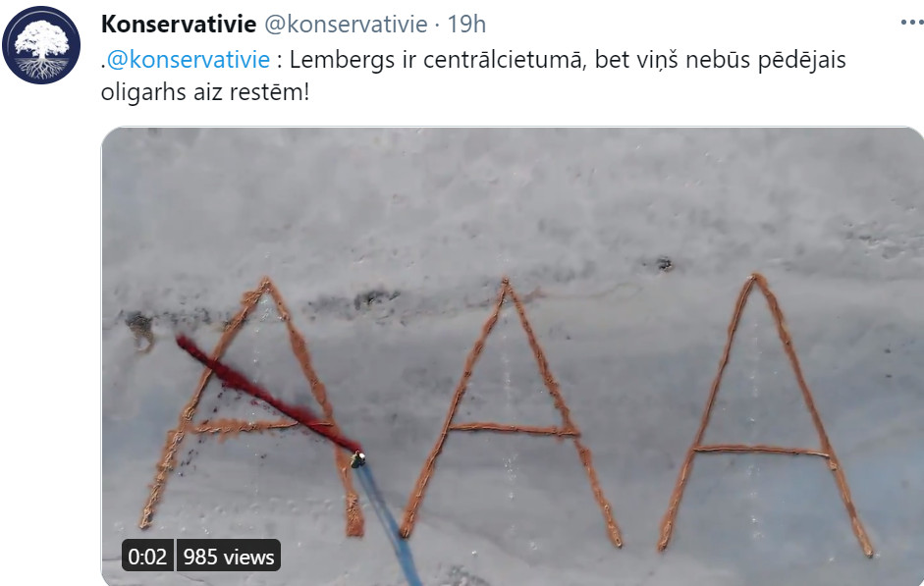
Task: Open the 19h timestamp link
Action: 466,25
